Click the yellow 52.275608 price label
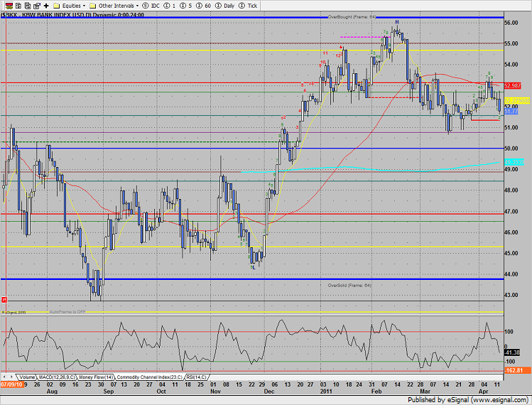Viewport: 532px width, 405px height. [x=517, y=101]
